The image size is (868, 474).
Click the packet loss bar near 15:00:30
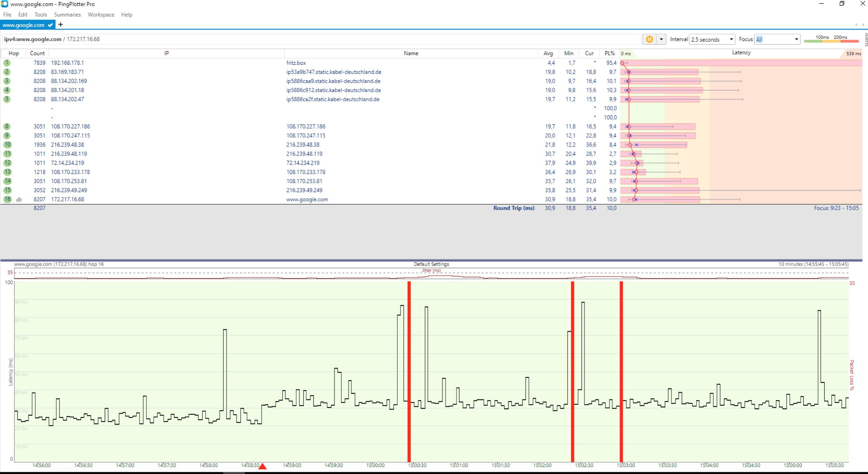coord(409,372)
